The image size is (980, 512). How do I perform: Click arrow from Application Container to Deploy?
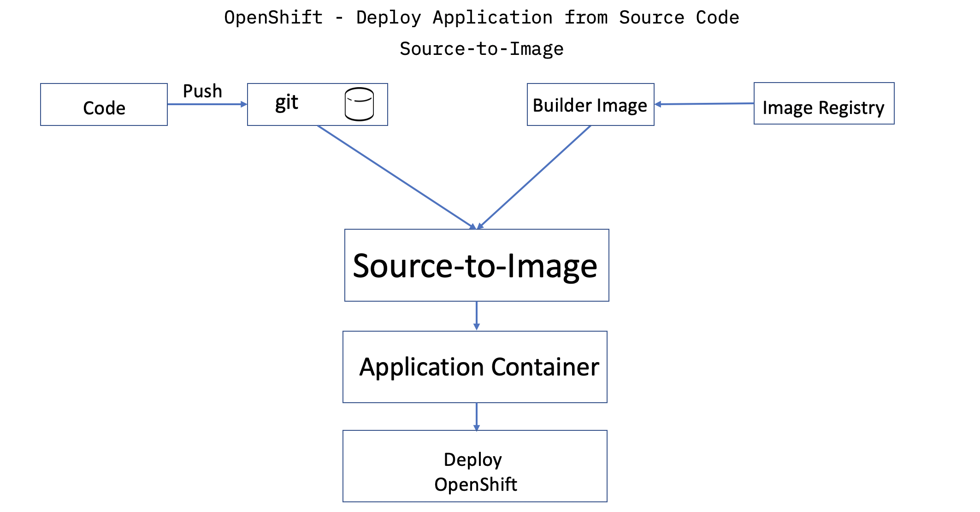[476, 416]
